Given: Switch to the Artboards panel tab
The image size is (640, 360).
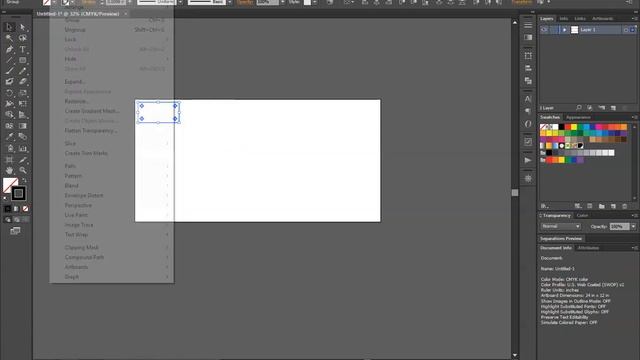Looking at the screenshot, I should pyautogui.click(x=602, y=18).
